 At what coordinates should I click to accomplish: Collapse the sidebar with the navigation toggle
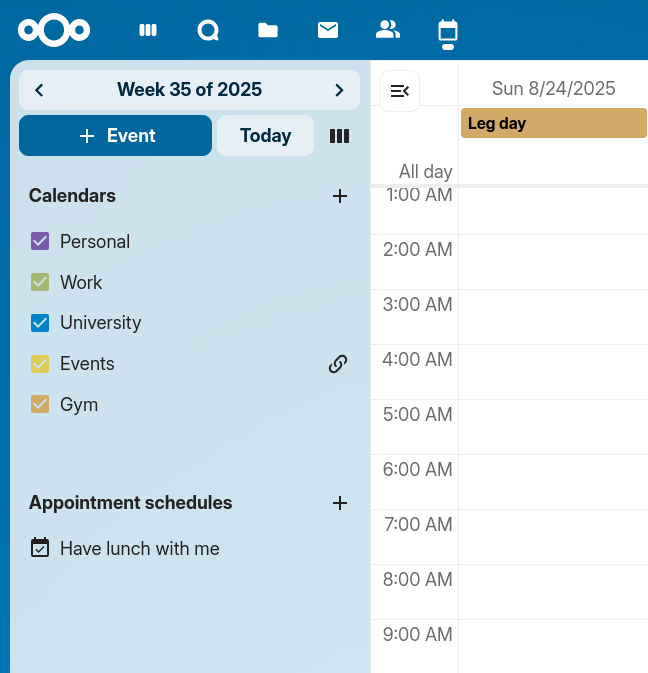[x=400, y=91]
